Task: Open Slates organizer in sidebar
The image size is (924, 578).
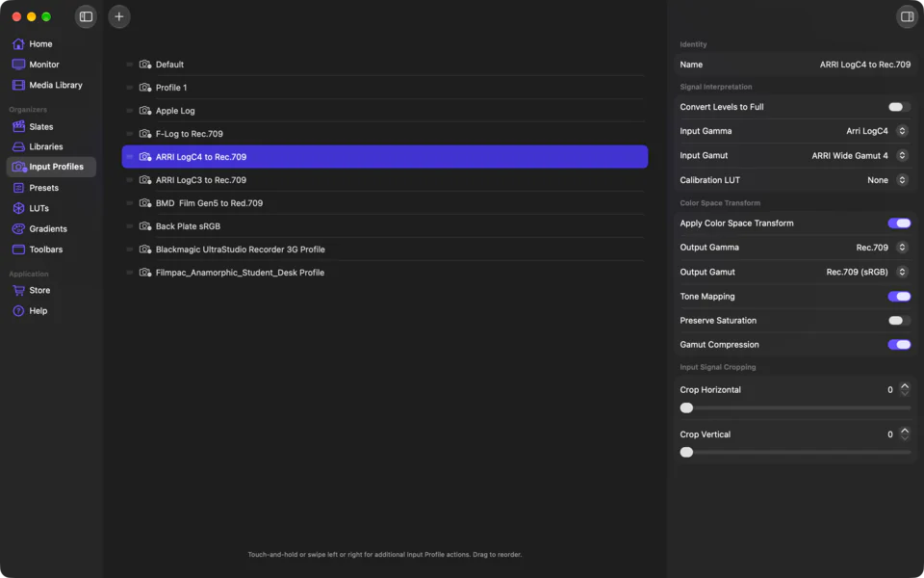Action: [x=41, y=127]
